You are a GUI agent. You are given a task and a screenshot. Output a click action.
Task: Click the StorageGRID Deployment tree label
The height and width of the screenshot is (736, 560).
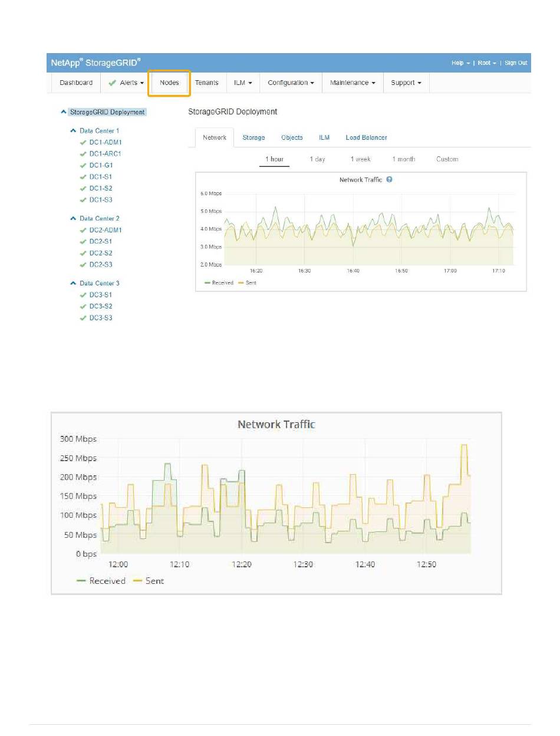tap(107, 112)
